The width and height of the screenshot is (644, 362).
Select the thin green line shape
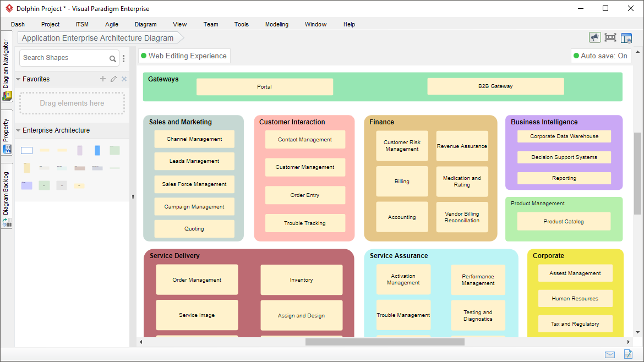click(x=115, y=168)
